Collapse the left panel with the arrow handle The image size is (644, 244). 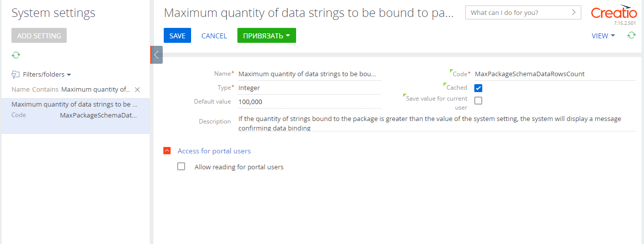click(156, 55)
